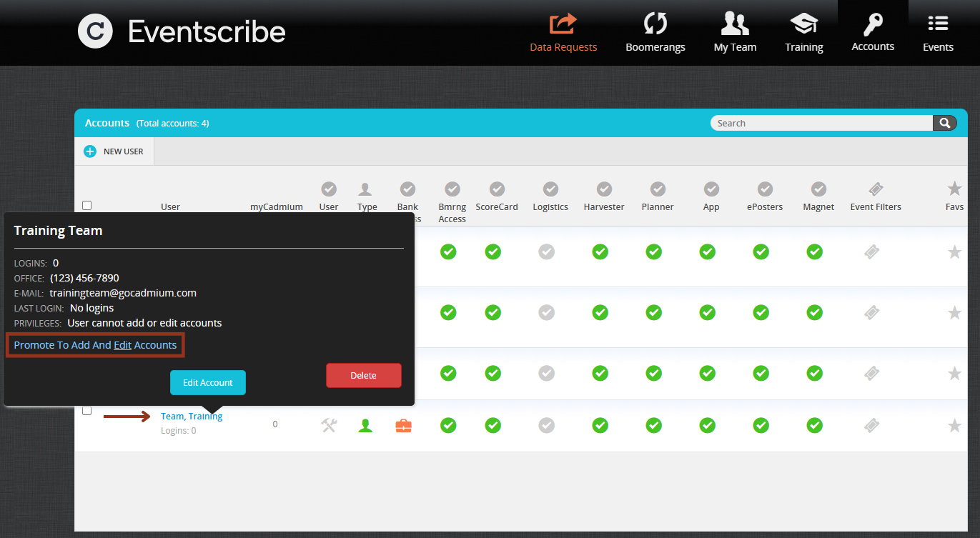Click the 'Logins: 0' text under Team, Training
The height and width of the screenshot is (538, 980).
pyautogui.click(x=178, y=431)
